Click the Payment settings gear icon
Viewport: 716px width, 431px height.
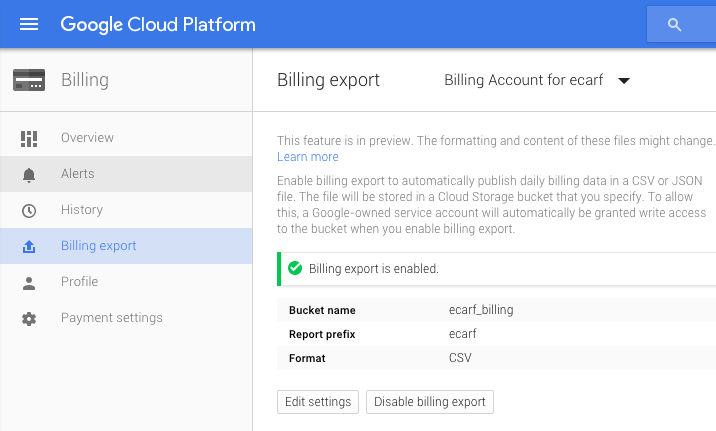tap(29, 318)
